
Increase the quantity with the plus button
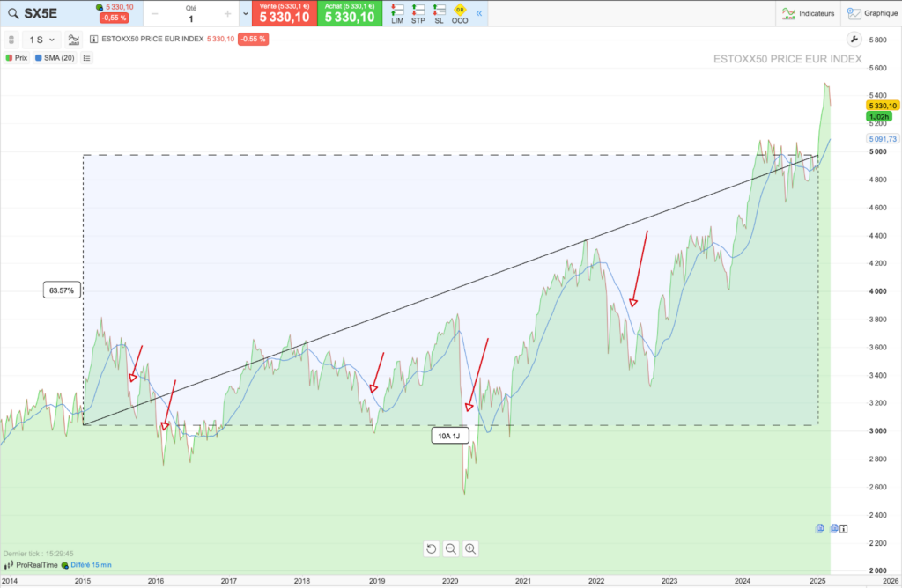pos(228,14)
